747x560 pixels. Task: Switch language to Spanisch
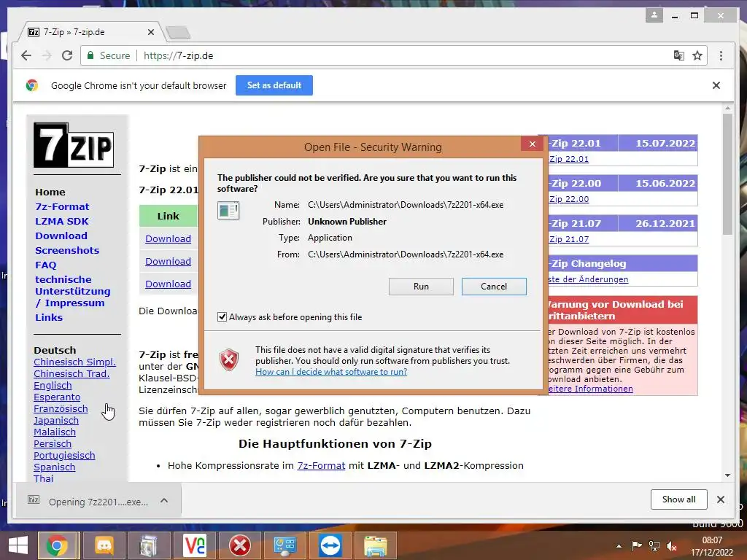(x=54, y=467)
